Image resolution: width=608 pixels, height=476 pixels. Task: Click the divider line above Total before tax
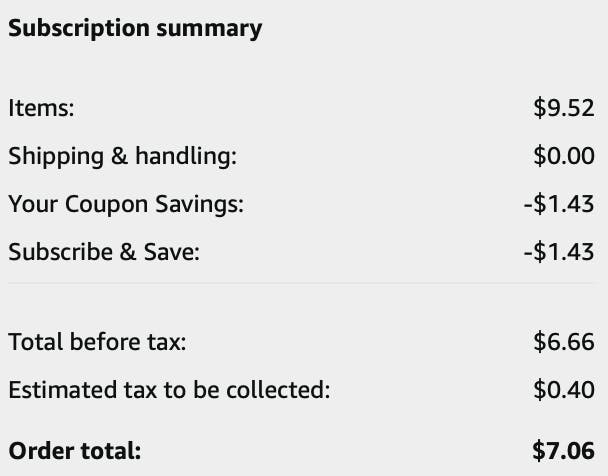tap(304, 283)
